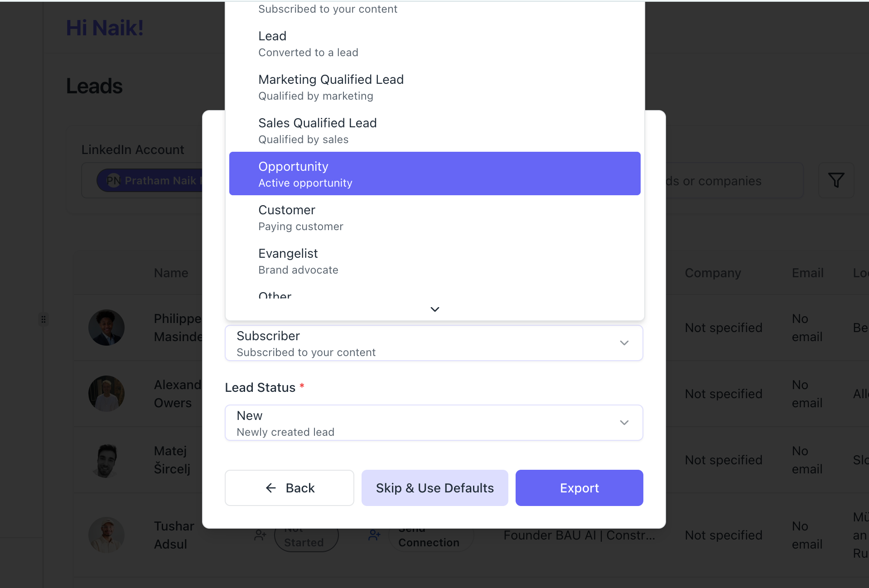The width and height of the screenshot is (869, 588).
Task: Open the Subscriber lifecycle stage dropdown
Action: pos(434,343)
